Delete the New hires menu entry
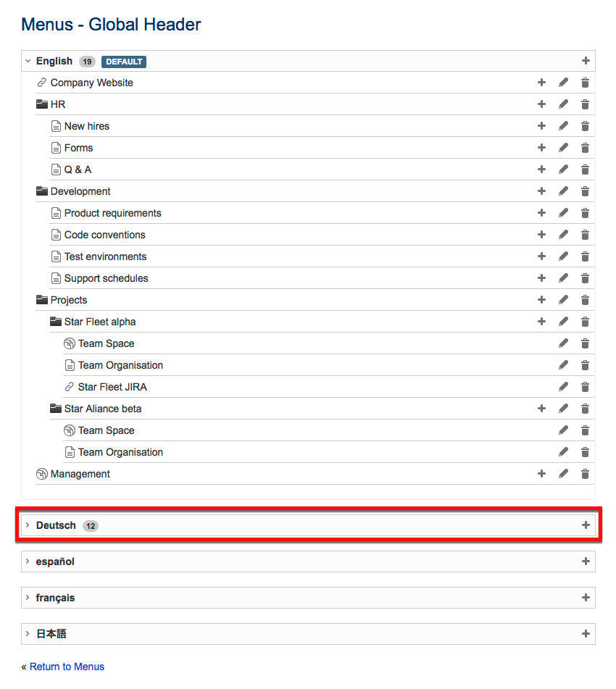 (585, 126)
